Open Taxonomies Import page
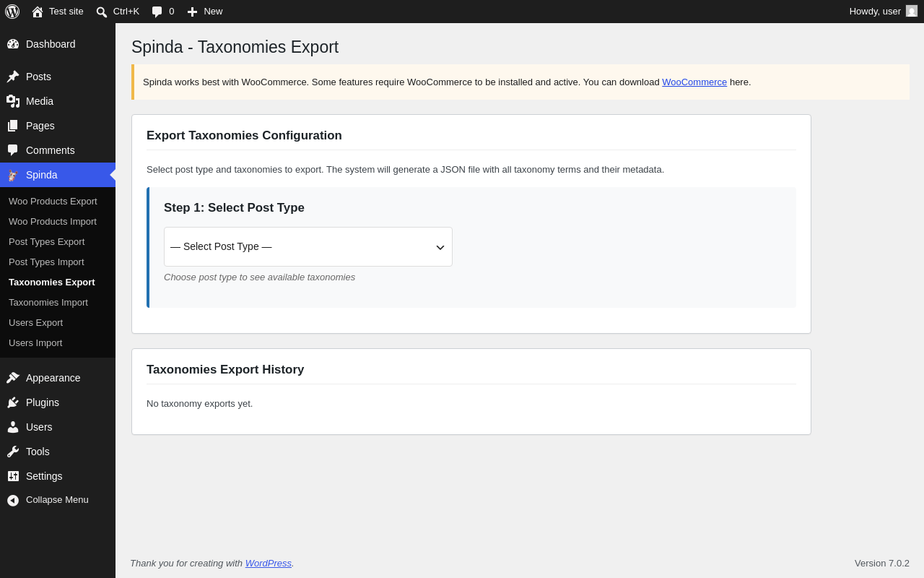 [48, 302]
